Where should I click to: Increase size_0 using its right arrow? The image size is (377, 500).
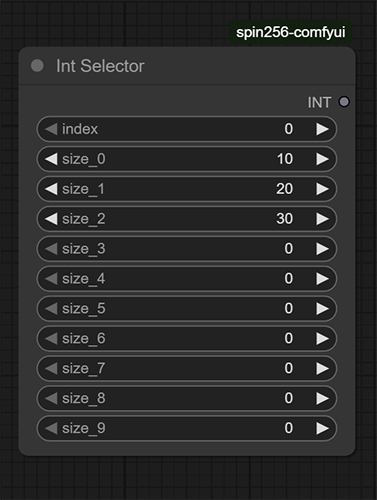[322, 159]
